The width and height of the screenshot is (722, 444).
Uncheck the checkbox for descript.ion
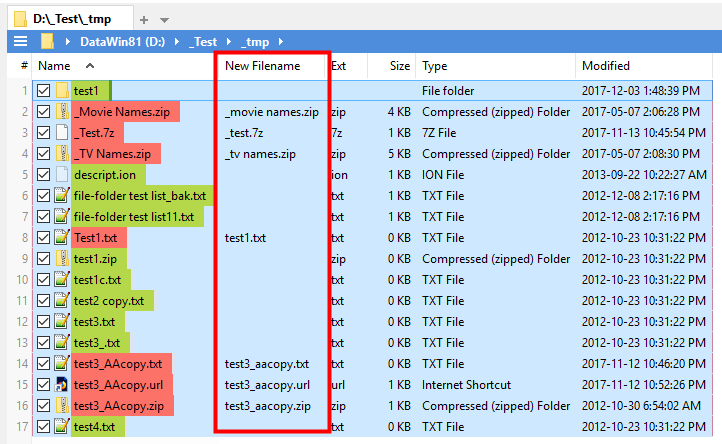tap(43, 175)
